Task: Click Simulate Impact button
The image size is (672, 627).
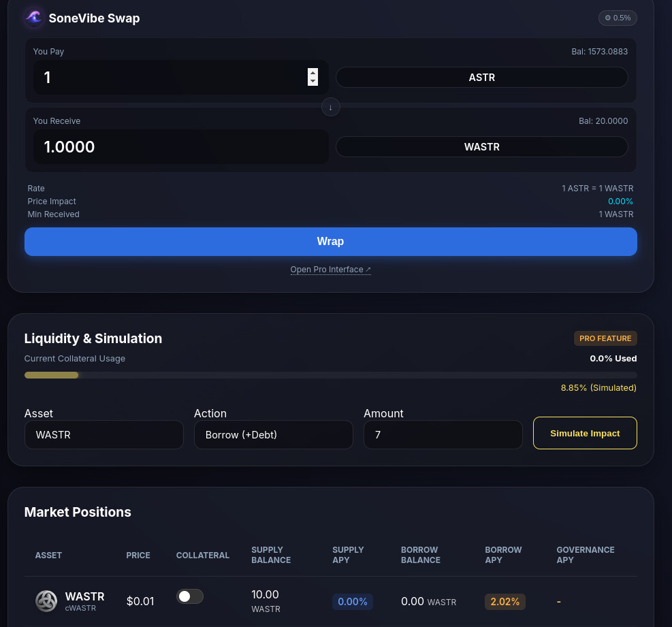Action: pyautogui.click(x=585, y=433)
